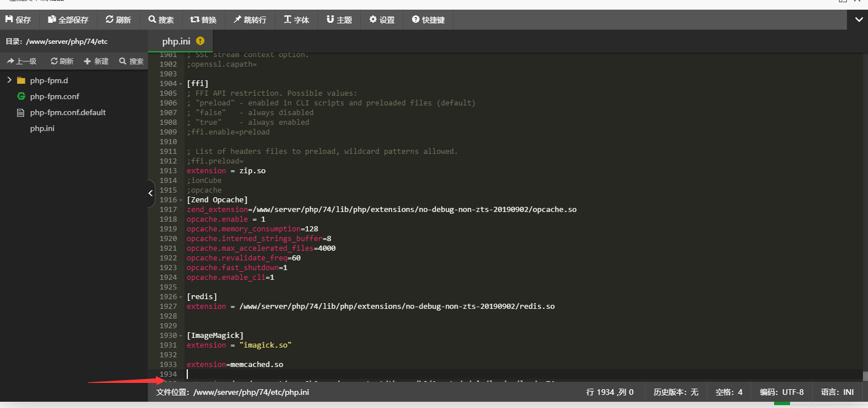Viewport: 868px width, 408px height.
Task: Click the file path 文件位置 in status bar
Action: click(232, 392)
